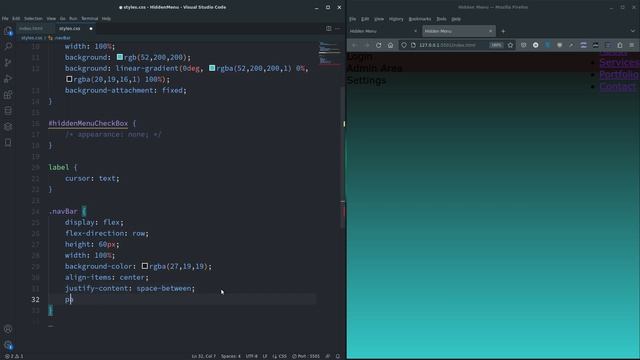The width and height of the screenshot is (640, 360).
Task: Click the Spaces: 4 indentation status entry
Action: tap(231, 356)
